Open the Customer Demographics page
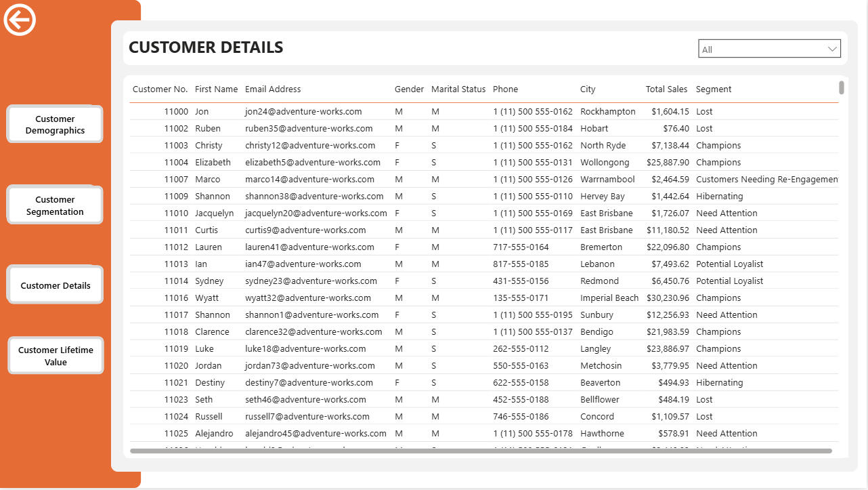 point(55,125)
